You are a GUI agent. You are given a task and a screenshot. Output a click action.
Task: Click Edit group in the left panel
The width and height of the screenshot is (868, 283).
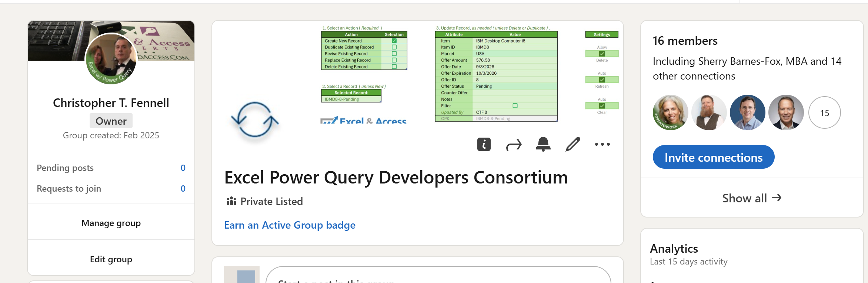[111, 259]
